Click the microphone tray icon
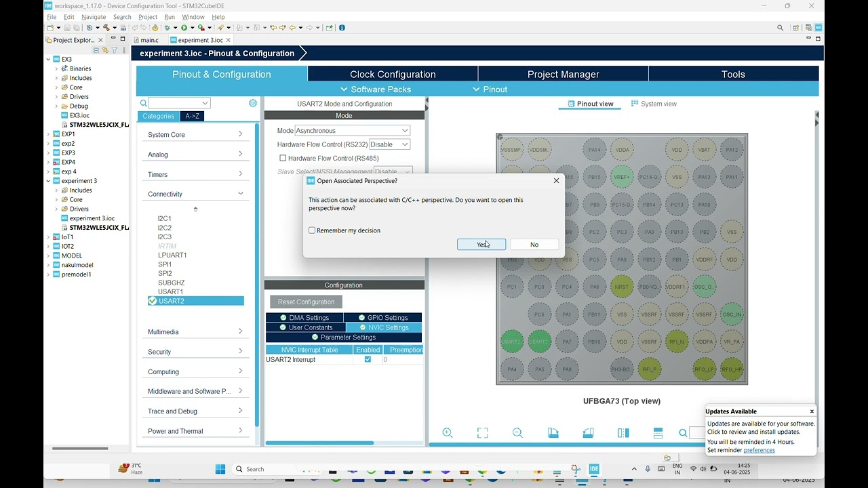This screenshot has height=488, width=868. (x=648, y=469)
